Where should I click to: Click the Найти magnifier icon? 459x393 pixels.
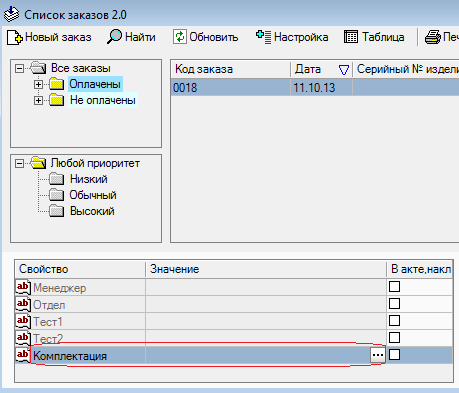pyautogui.click(x=114, y=37)
